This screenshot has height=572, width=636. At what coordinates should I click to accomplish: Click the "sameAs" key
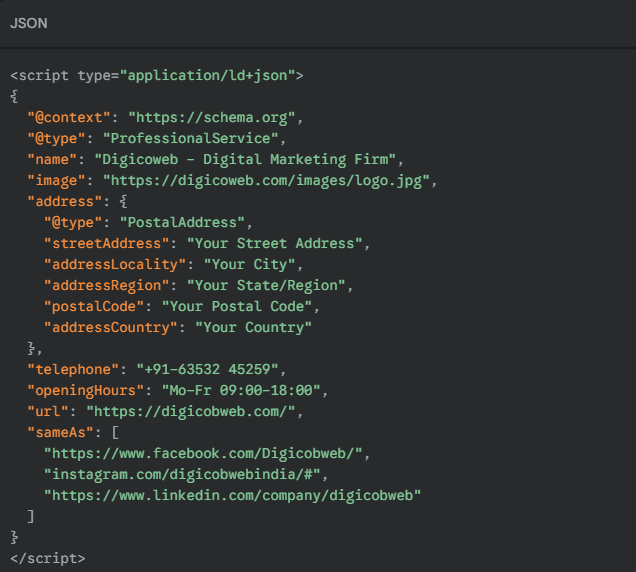tap(60, 432)
